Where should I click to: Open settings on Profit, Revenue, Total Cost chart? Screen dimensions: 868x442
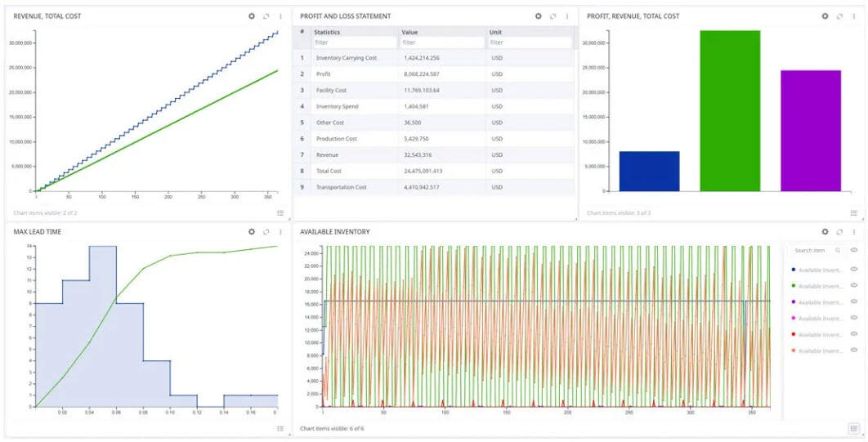825,16
